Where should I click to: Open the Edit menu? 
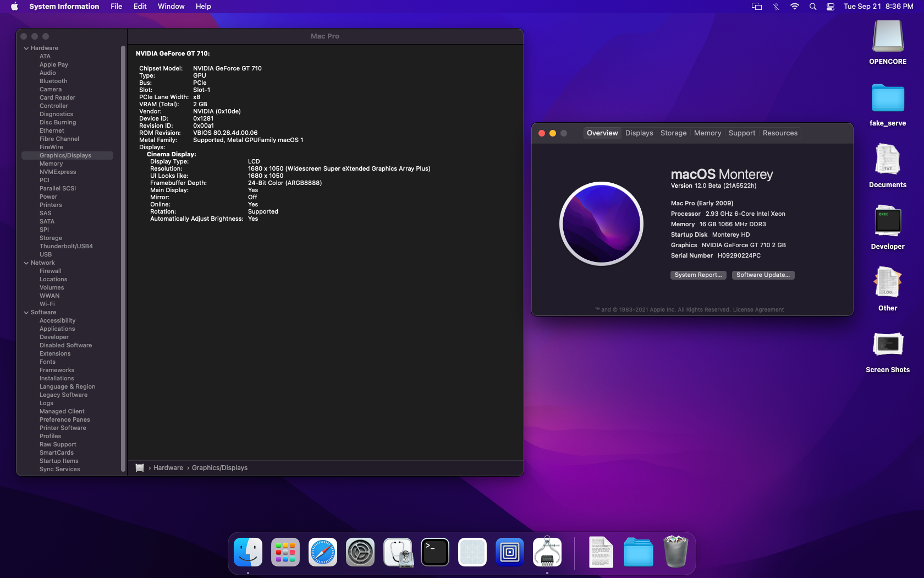point(140,6)
